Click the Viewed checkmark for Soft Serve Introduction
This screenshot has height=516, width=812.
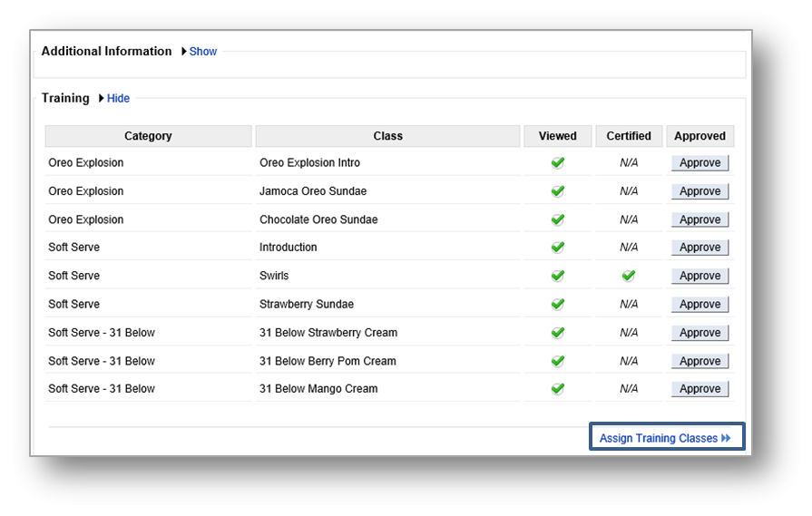[558, 248]
